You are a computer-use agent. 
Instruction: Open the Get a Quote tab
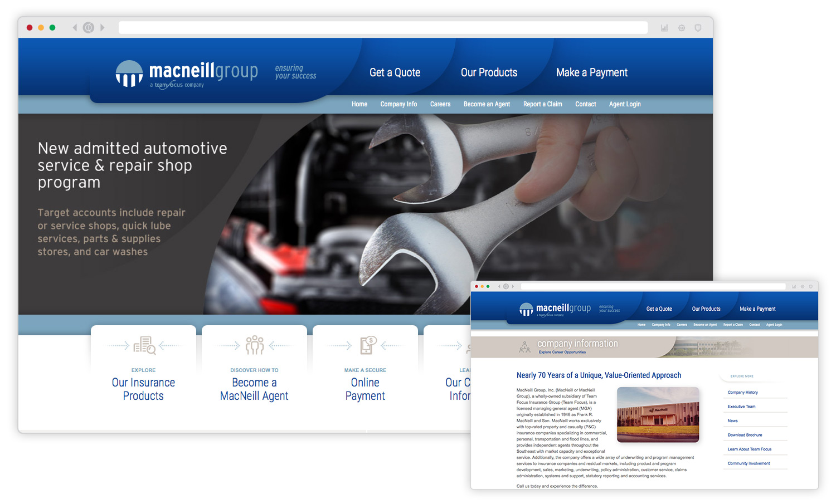[x=395, y=72]
